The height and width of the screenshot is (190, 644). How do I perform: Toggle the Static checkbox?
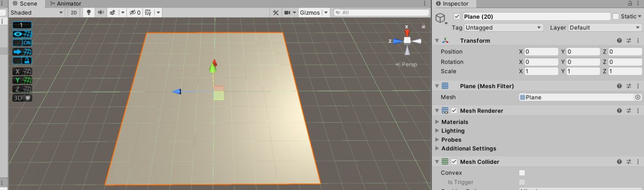tap(616, 17)
